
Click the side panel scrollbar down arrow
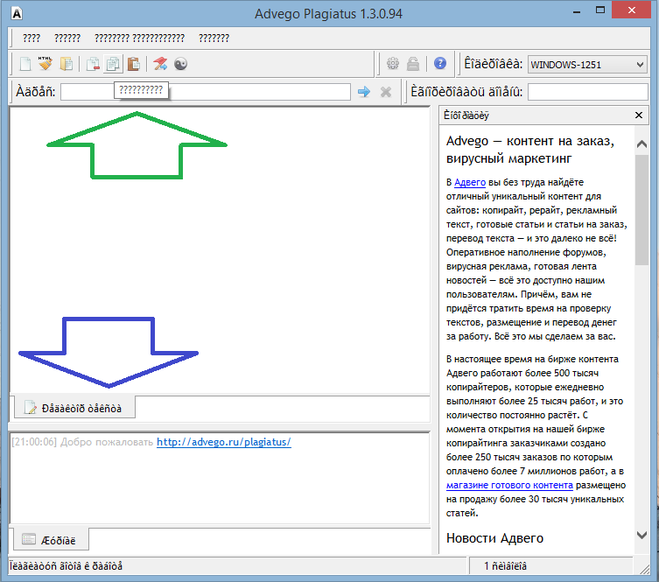[641, 535]
